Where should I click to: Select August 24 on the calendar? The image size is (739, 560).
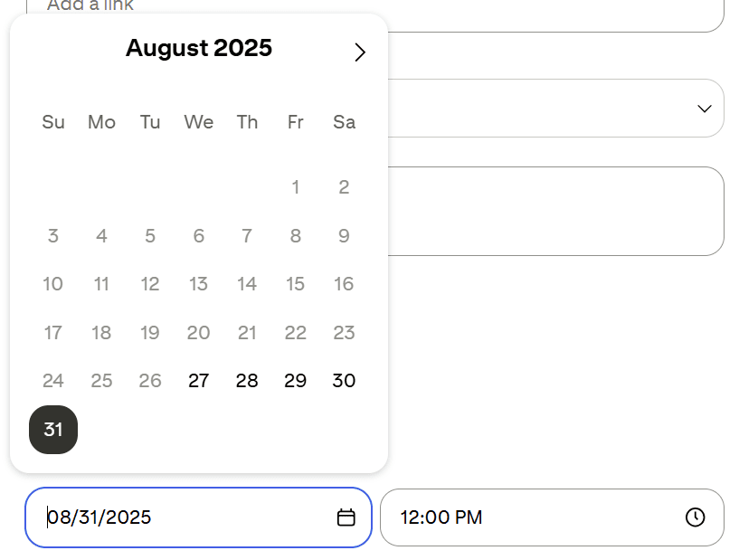coord(52,381)
